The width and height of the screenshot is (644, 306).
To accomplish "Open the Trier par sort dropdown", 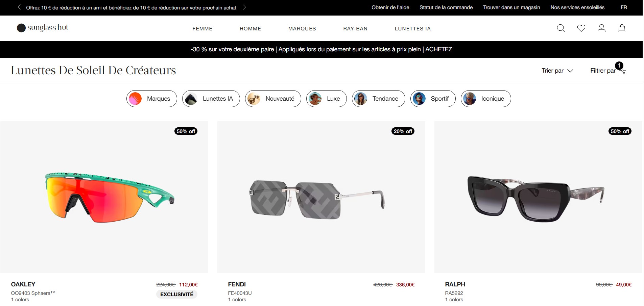I will (557, 71).
